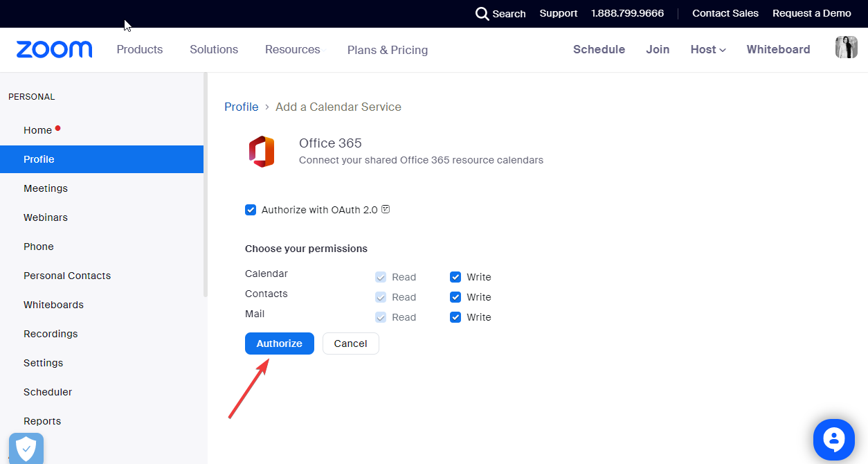Viewport: 868px width, 464px height.
Task: Expand the Resources menu
Action: (x=293, y=49)
